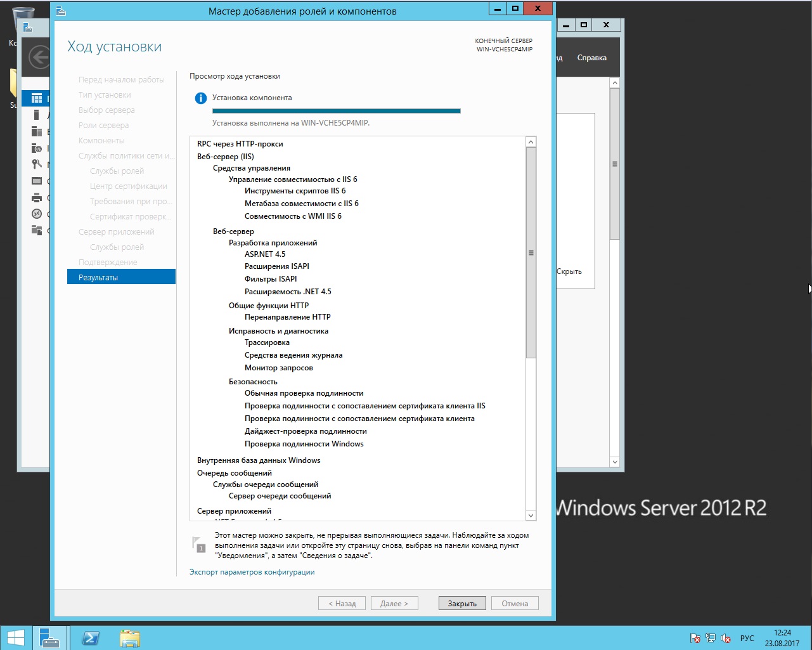
Task: Select Инструменты скриптов IIS 6 row
Action: pos(295,191)
